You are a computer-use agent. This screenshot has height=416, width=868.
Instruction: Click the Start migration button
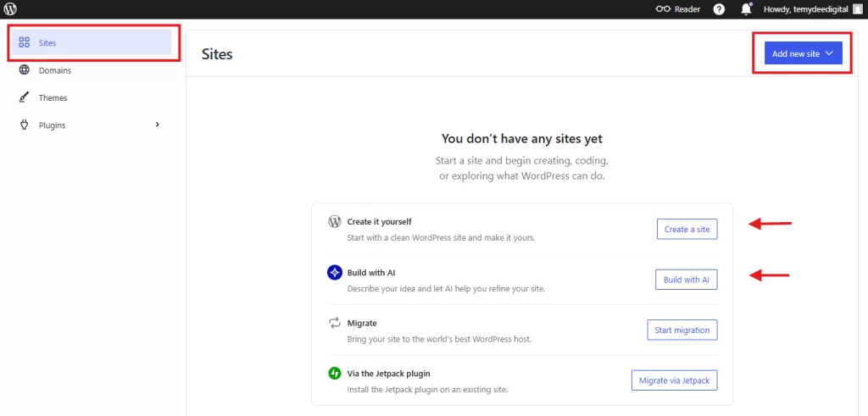(682, 330)
